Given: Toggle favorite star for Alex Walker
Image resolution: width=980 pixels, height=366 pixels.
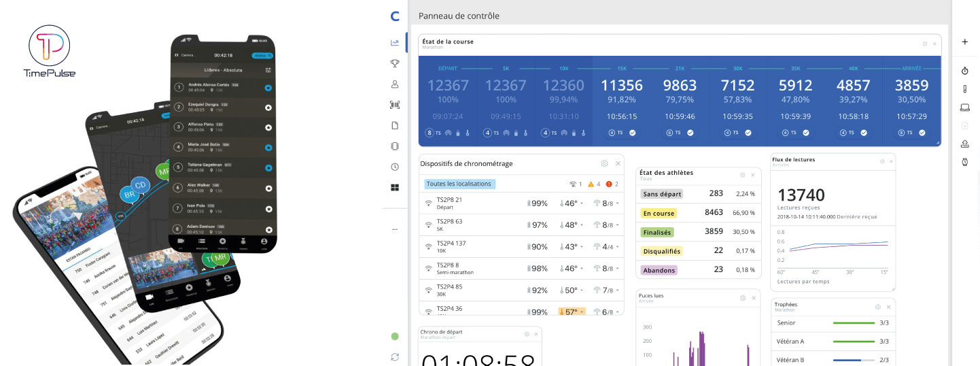Looking at the screenshot, I should [268, 188].
